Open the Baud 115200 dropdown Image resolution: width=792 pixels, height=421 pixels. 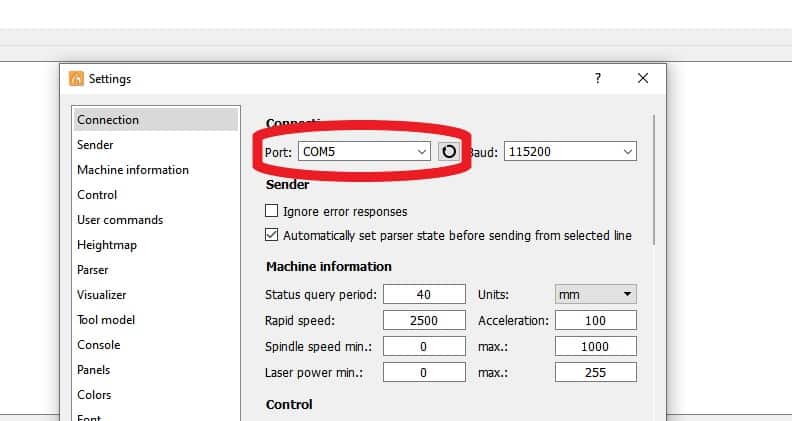pos(570,151)
